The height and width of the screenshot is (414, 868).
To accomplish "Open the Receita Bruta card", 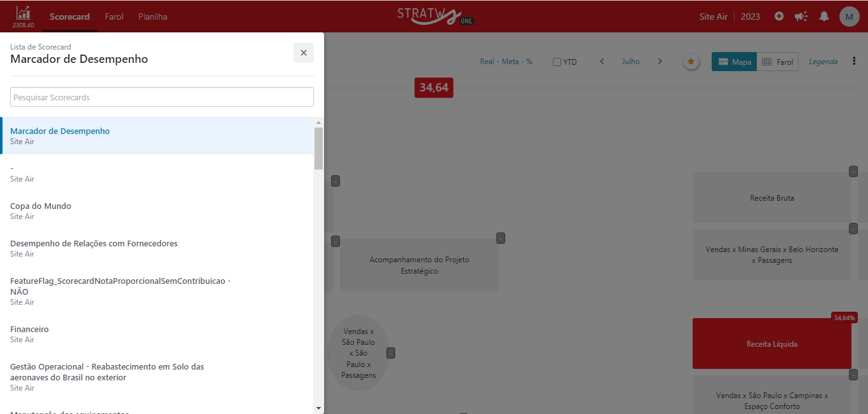I will (x=772, y=197).
